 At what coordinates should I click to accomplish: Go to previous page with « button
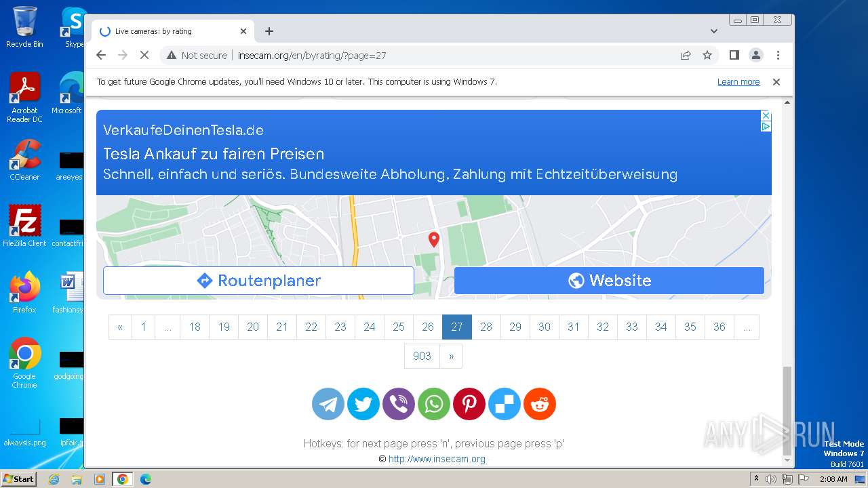pos(120,327)
